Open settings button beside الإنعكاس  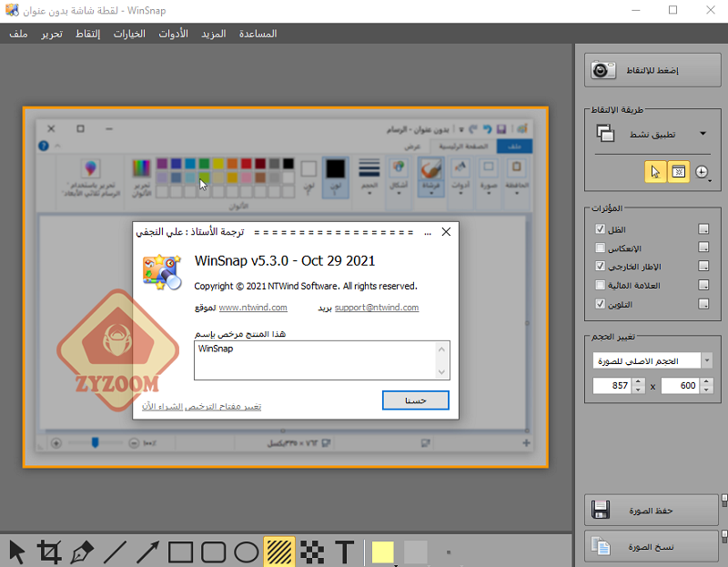703,248
